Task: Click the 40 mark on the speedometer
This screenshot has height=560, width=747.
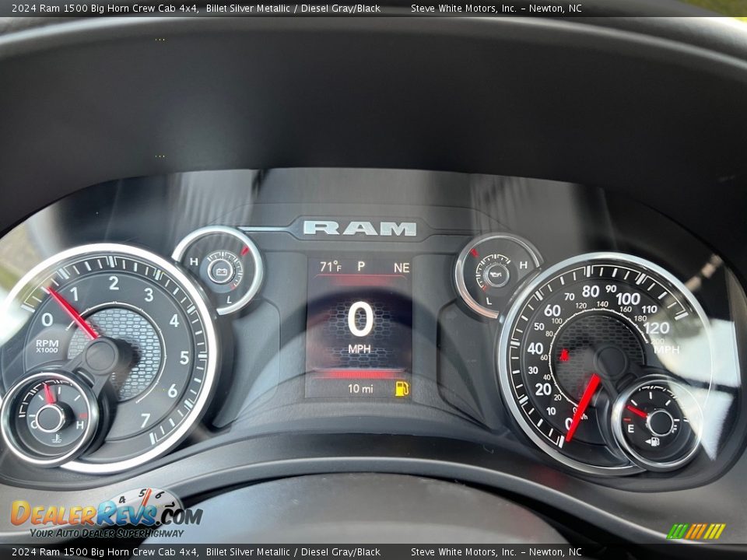Action: (535, 348)
